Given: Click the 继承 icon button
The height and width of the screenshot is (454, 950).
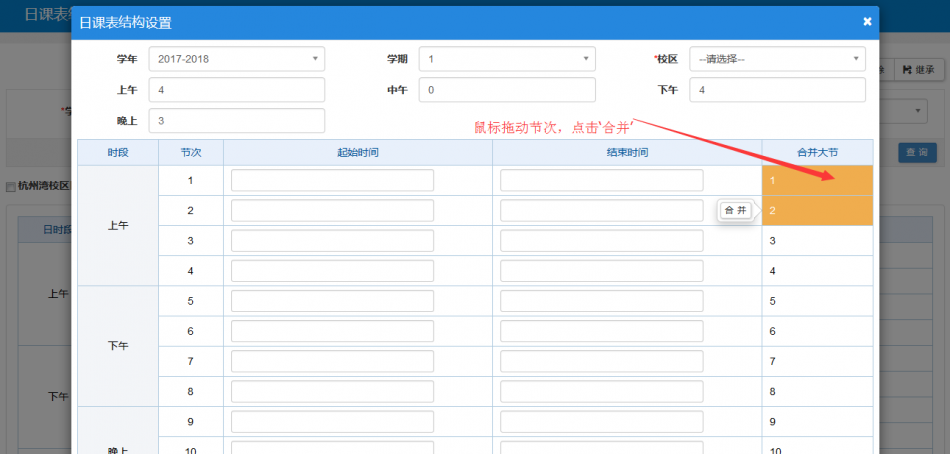Looking at the screenshot, I should pyautogui.click(x=918, y=69).
